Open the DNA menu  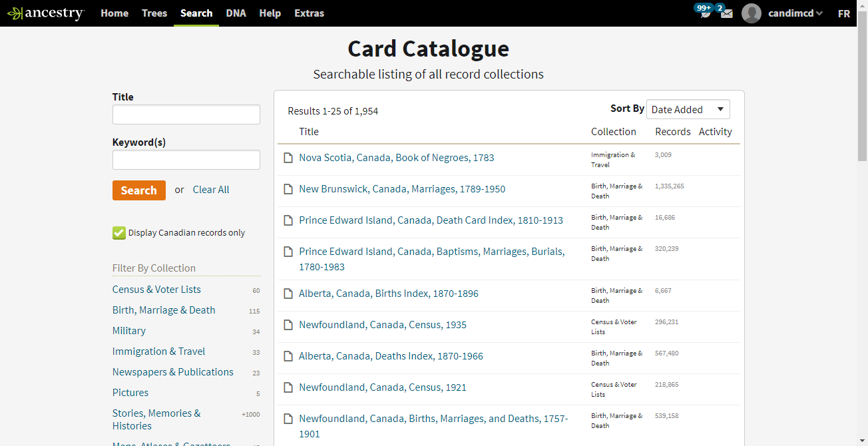tap(236, 13)
